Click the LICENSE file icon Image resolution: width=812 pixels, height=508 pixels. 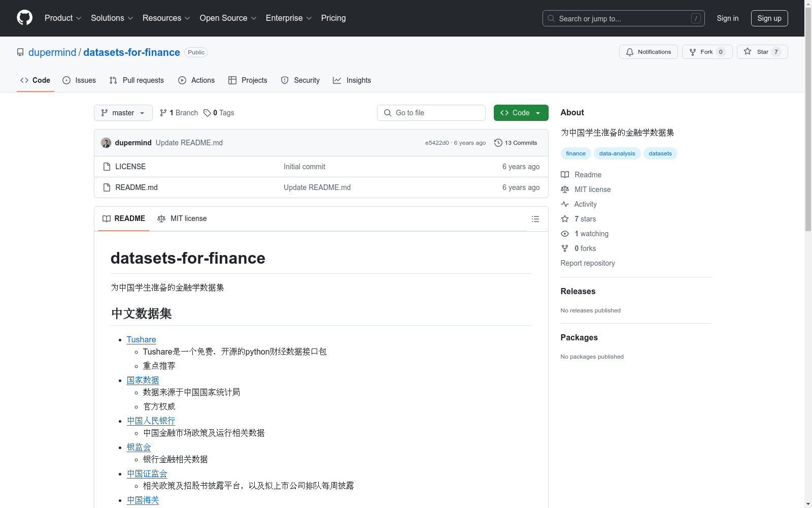click(107, 167)
